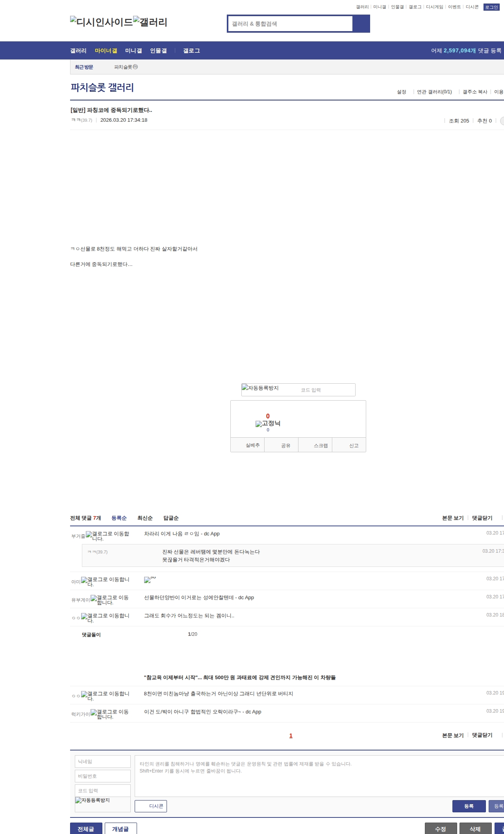Sort comments by 답글순
The image size is (504, 834).
171,518
